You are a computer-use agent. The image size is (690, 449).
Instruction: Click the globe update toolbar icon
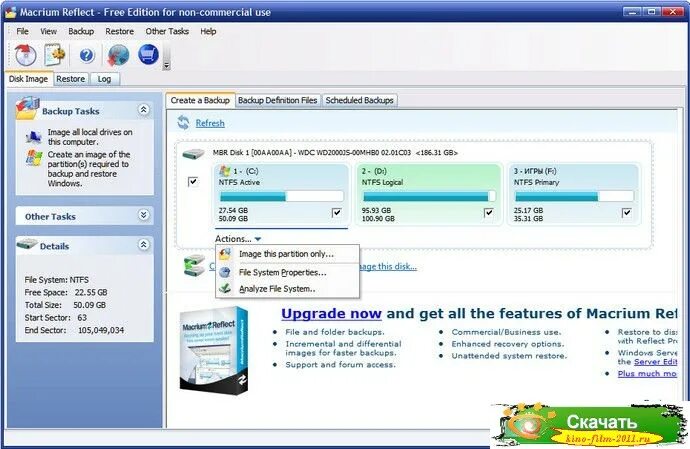[118, 55]
